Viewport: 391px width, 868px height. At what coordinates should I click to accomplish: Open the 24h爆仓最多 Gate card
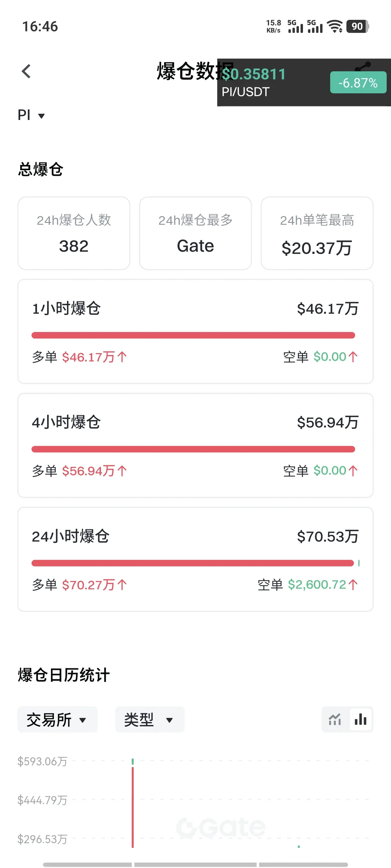pyautogui.click(x=195, y=233)
